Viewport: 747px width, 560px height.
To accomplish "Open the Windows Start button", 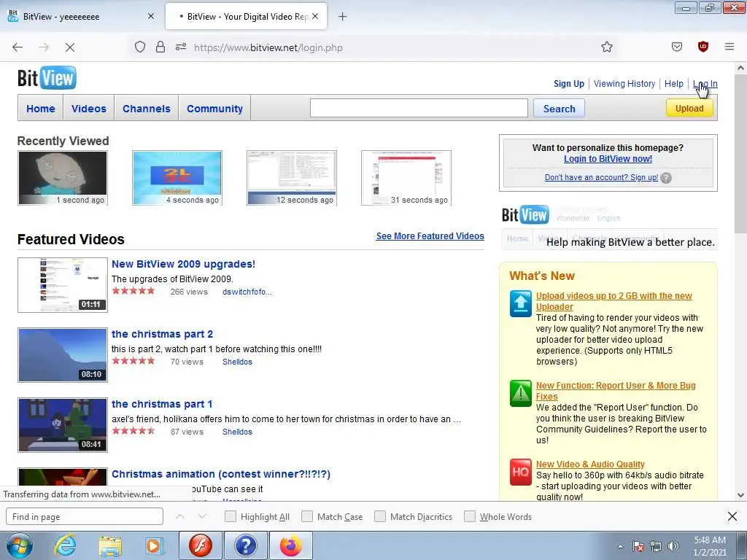I will (x=19, y=545).
